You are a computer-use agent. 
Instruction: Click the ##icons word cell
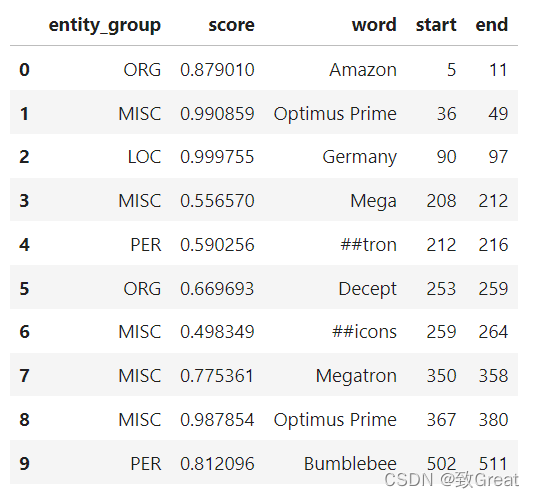364,332
